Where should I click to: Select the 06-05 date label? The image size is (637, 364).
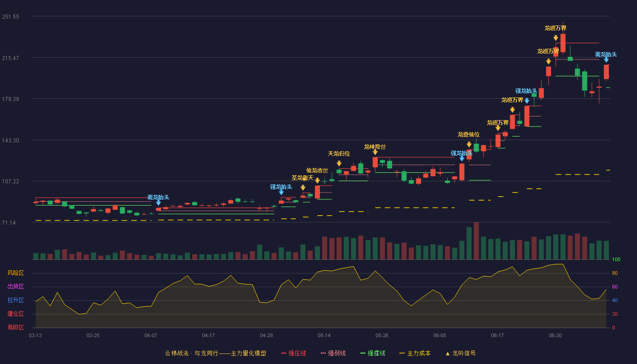pyautogui.click(x=440, y=335)
